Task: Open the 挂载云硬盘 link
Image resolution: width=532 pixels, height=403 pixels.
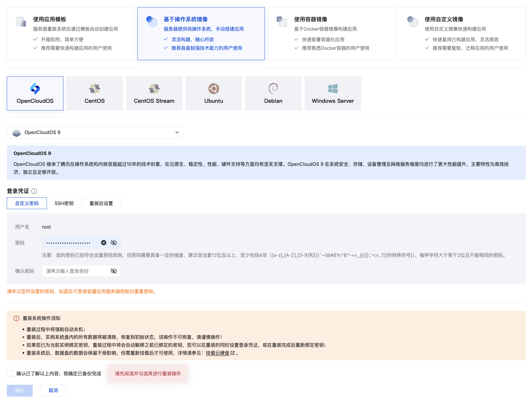Action: tap(218, 353)
